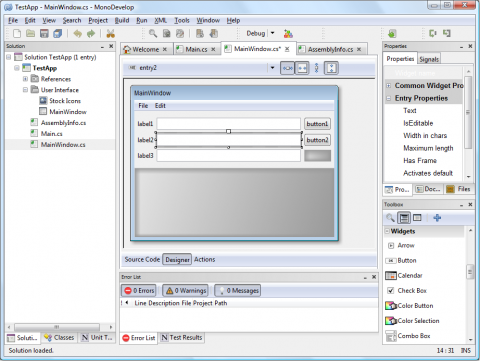The width and height of the screenshot is (480, 361).
Task: Switch to Actions view
Action: [204, 259]
